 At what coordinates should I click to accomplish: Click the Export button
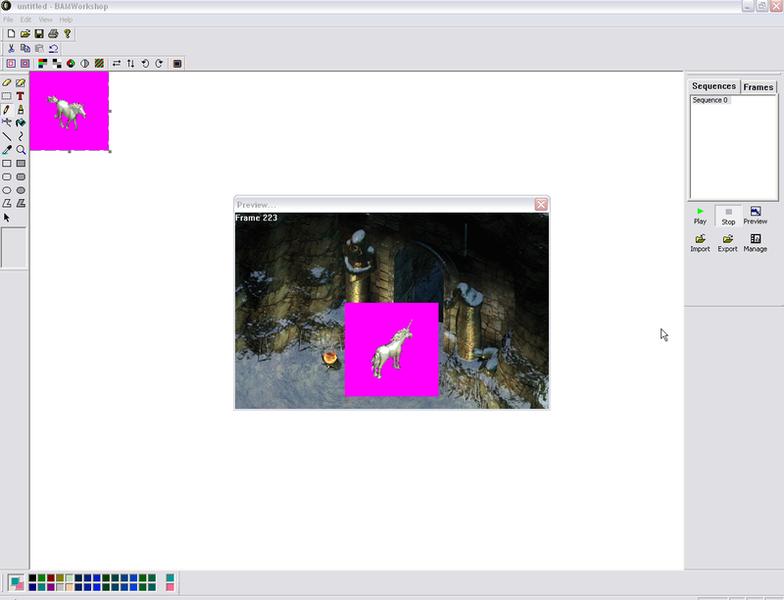click(x=728, y=243)
